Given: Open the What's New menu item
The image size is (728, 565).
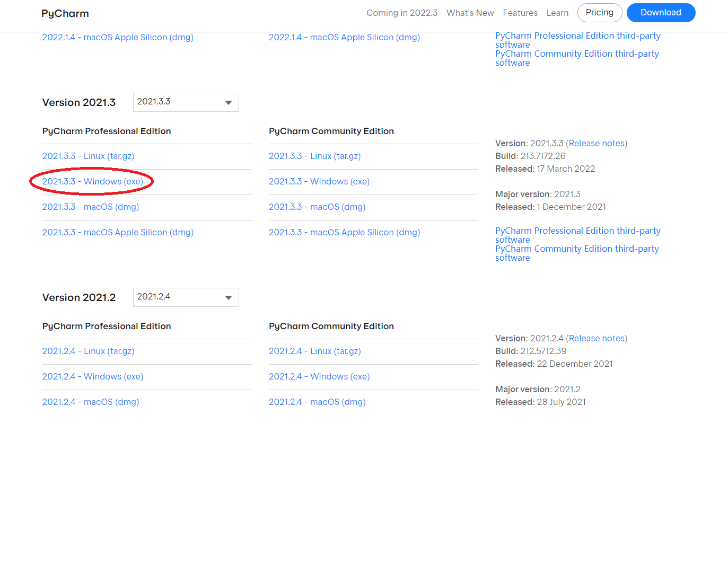Looking at the screenshot, I should 470,13.
